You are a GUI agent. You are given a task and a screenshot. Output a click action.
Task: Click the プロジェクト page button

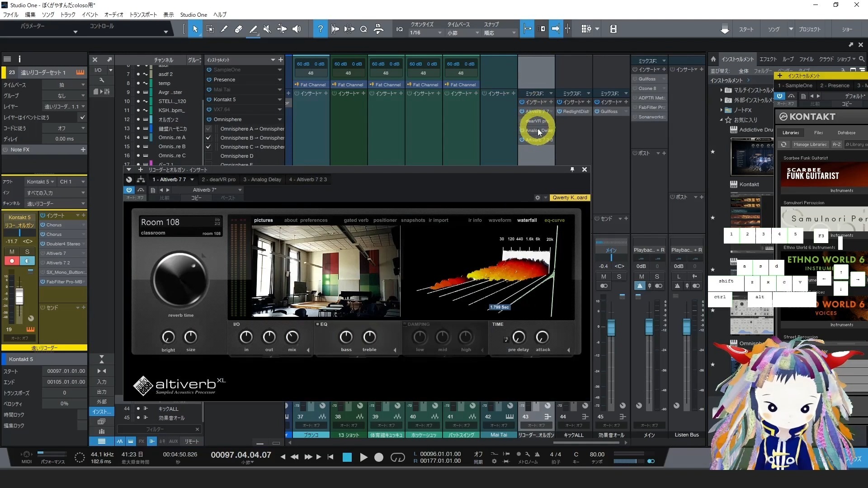click(809, 29)
